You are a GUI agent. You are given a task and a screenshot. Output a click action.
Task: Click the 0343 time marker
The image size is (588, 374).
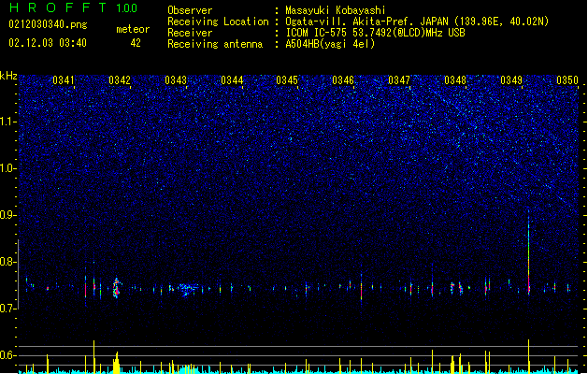click(176, 80)
